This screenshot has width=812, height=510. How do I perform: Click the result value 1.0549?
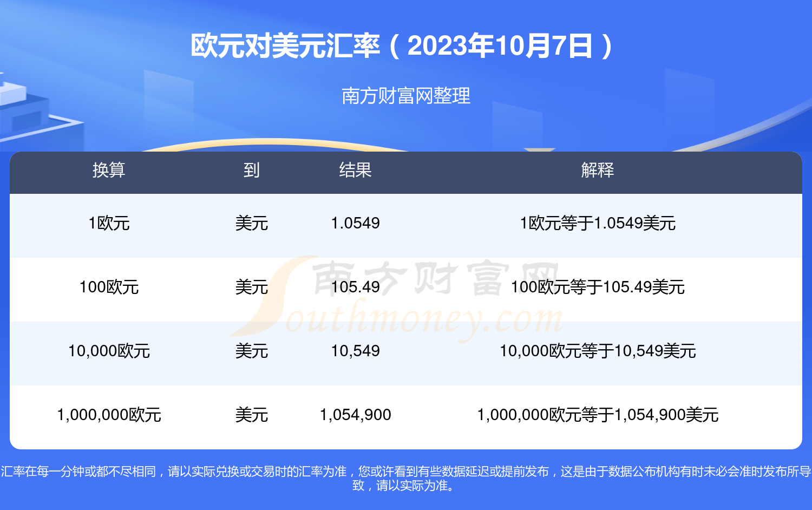click(x=355, y=223)
